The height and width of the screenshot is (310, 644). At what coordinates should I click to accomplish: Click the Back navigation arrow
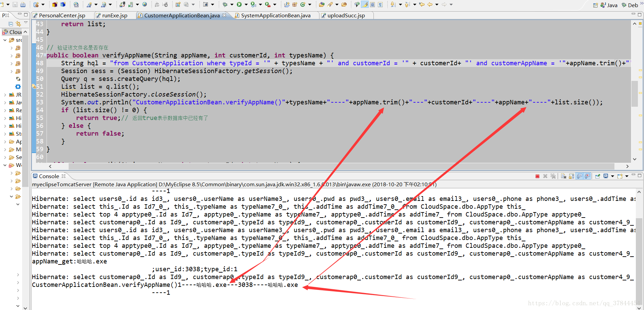[x=430, y=4]
